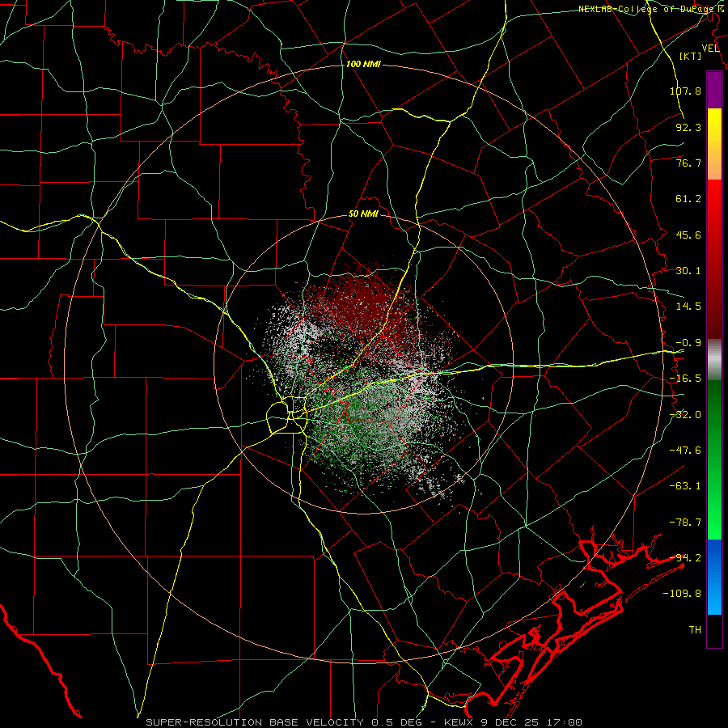The height and width of the screenshot is (728, 728).
Task: Click the -78.7 velocity scale value
Action: click(685, 523)
